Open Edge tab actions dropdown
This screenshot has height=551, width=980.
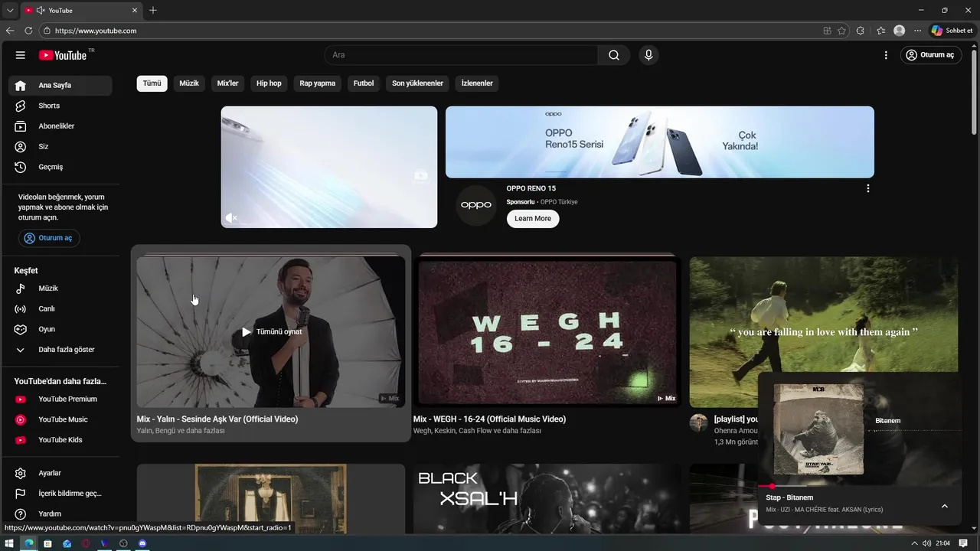click(9, 10)
